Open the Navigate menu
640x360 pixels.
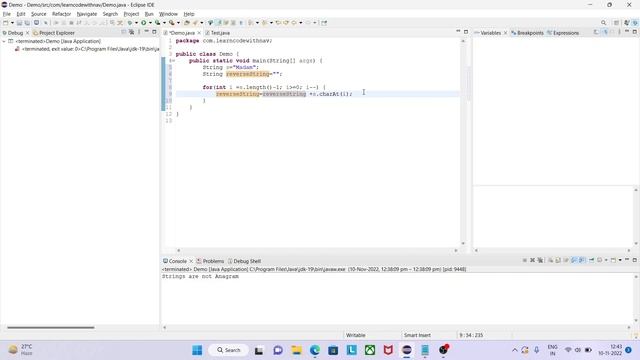pyautogui.click(x=87, y=14)
